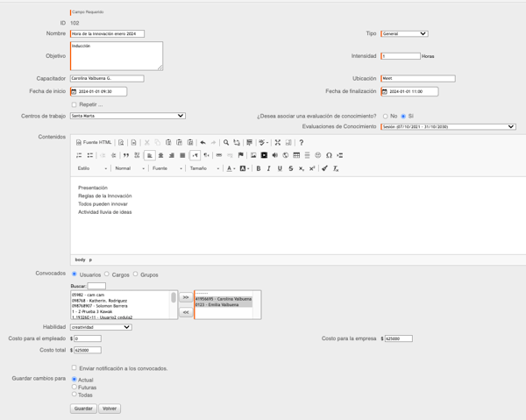Expand the Centros de trabajo dropdown

tap(128, 116)
